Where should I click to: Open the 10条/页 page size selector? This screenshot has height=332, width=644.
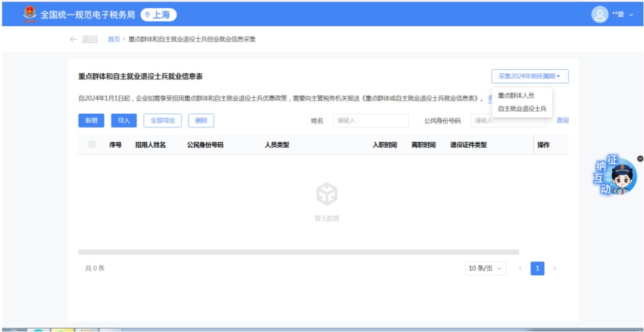point(485,269)
